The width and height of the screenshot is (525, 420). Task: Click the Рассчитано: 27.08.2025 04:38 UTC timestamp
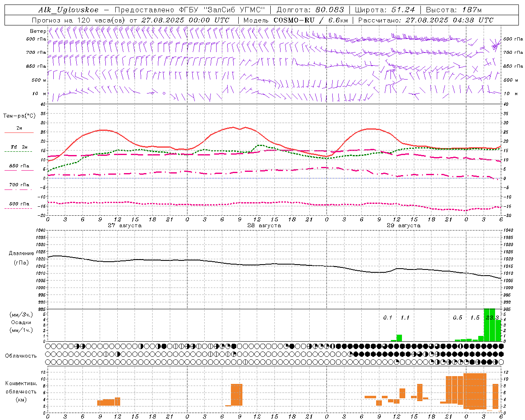click(426, 20)
